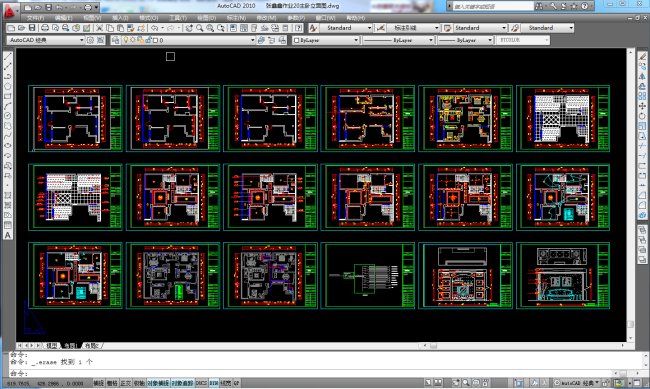Open the ByLayer color control dropdown
This screenshot has width=650, height=389.
[326, 40]
